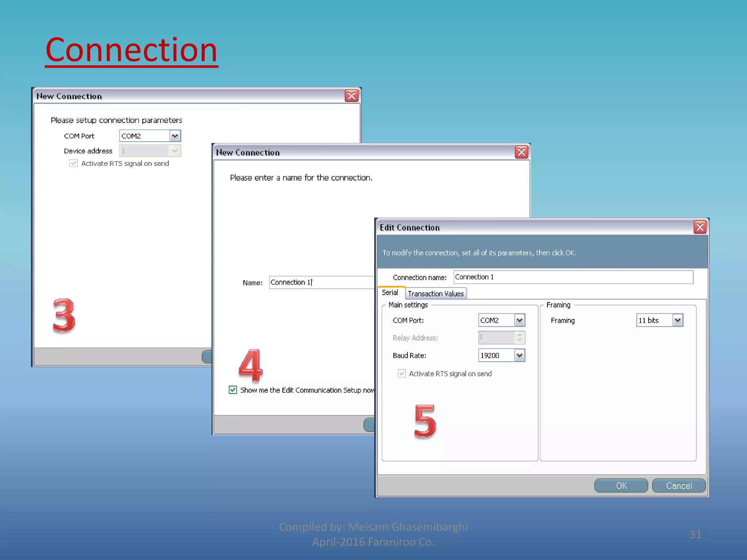Increase Relay Address with up stepper arrow
Viewport: 747px width, 560px height.
pos(520,335)
